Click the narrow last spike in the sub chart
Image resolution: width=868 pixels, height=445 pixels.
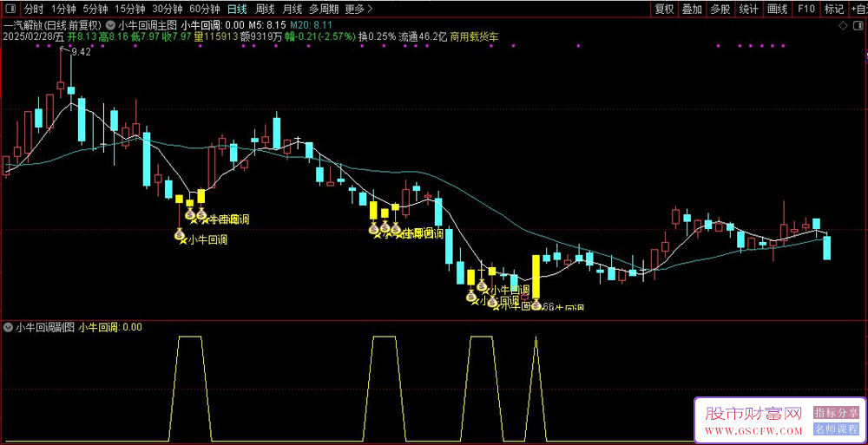coord(536,389)
